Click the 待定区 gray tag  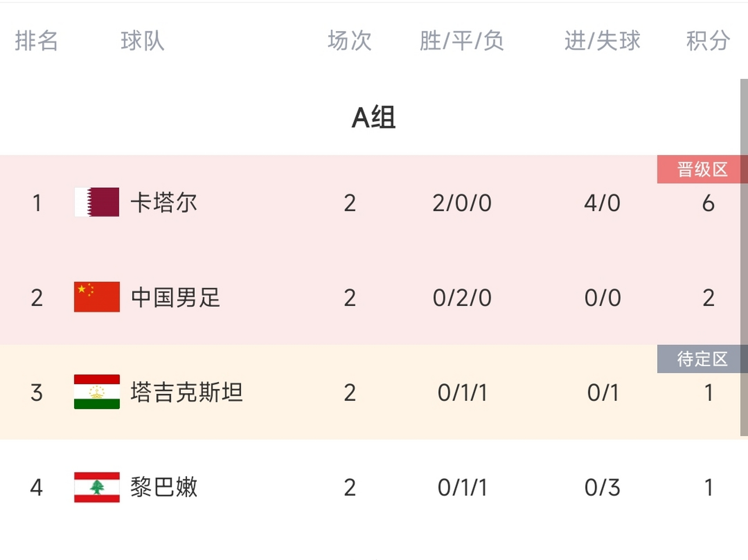[x=702, y=359]
